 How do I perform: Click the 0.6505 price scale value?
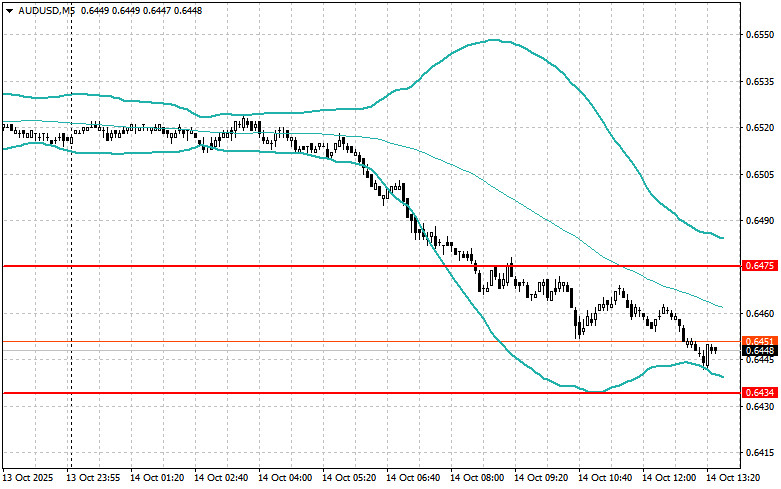pos(760,174)
